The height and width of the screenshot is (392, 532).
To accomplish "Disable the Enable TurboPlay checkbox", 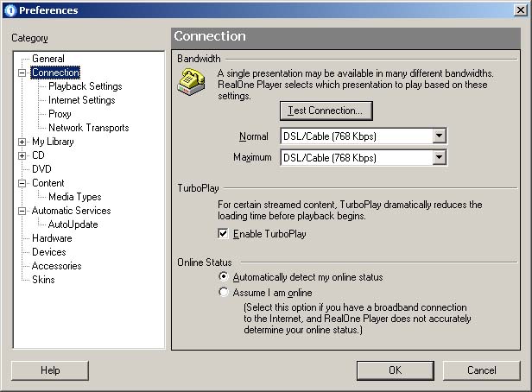I will click(x=224, y=234).
